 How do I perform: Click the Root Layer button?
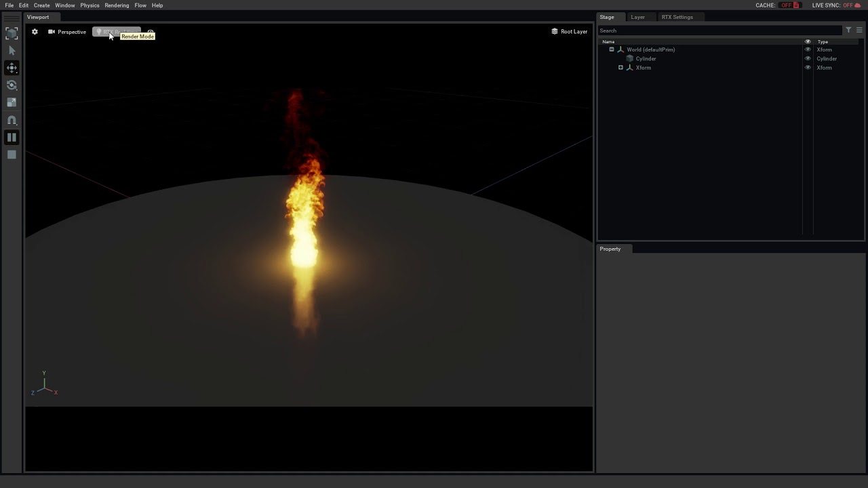click(569, 32)
